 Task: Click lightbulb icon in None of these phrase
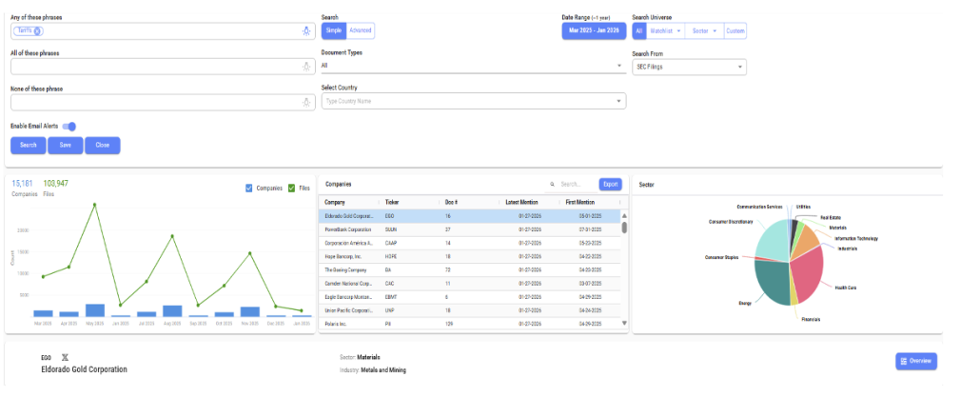pos(305,102)
